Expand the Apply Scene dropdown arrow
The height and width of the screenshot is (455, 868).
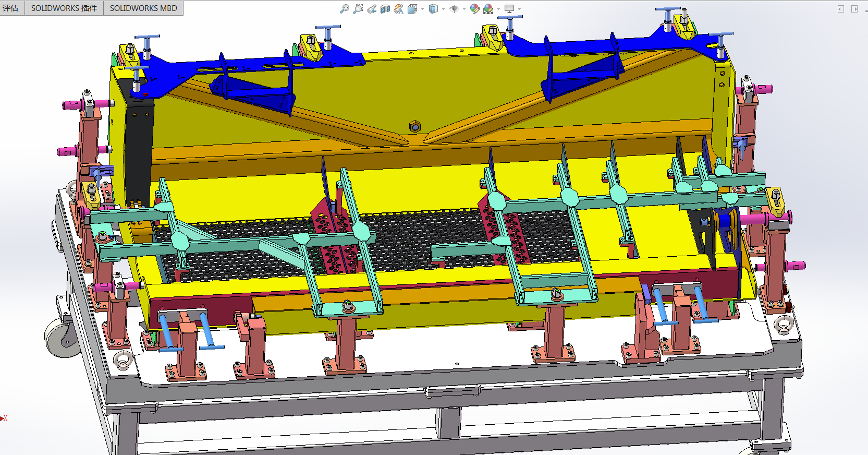tap(498, 9)
